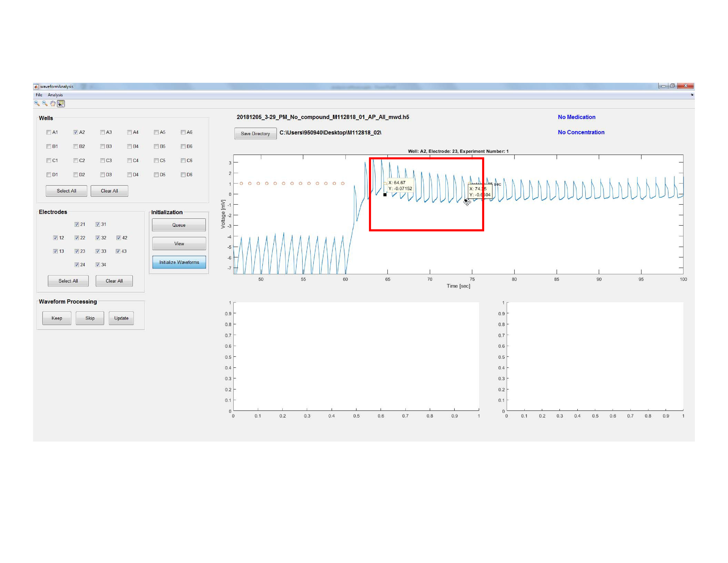The width and height of the screenshot is (728, 563).
Task: Click the Save Directory button
Action: (x=255, y=133)
